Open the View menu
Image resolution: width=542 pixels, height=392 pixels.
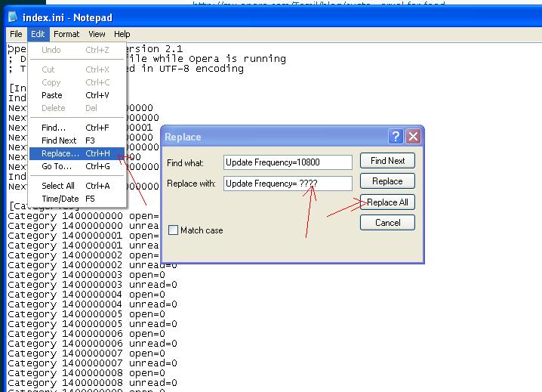(x=97, y=34)
